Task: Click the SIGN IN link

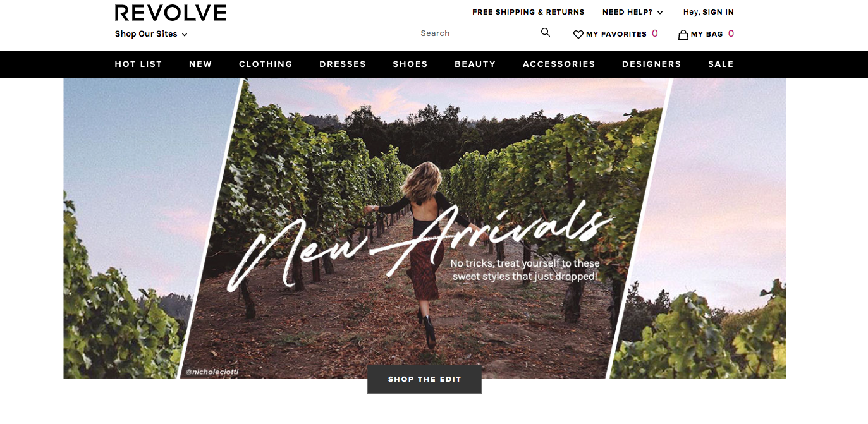Action: pyautogui.click(x=718, y=12)
